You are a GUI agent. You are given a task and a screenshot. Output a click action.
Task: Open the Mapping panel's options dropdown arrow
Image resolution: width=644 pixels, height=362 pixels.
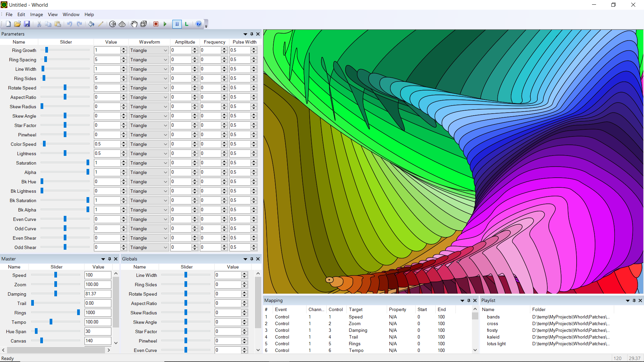pos(462,301)
